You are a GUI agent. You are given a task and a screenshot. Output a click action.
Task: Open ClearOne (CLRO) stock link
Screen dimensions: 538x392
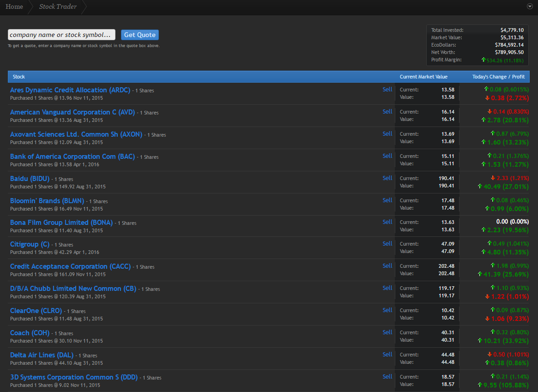tap(36, 311)
